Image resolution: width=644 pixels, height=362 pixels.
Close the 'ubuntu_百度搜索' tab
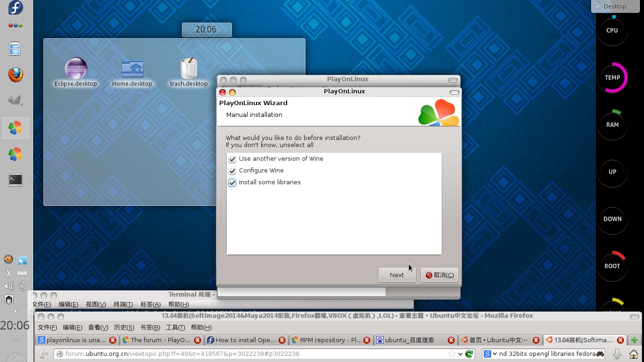[451, 340]
